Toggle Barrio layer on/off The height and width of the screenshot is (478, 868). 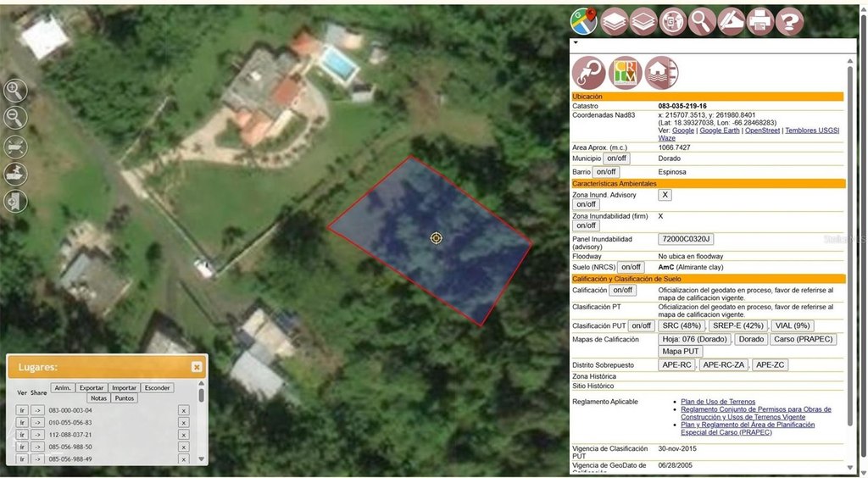[x=605, y=172]
